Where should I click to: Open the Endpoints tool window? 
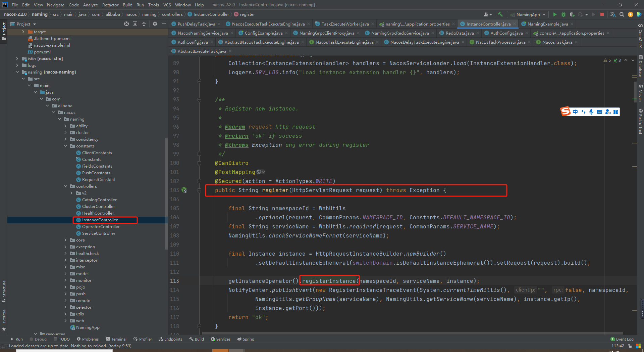170,339
